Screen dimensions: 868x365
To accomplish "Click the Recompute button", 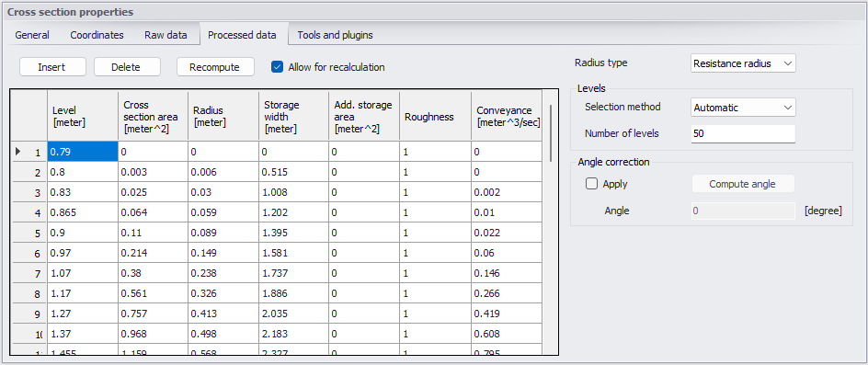I will click(x=215, y=67).
